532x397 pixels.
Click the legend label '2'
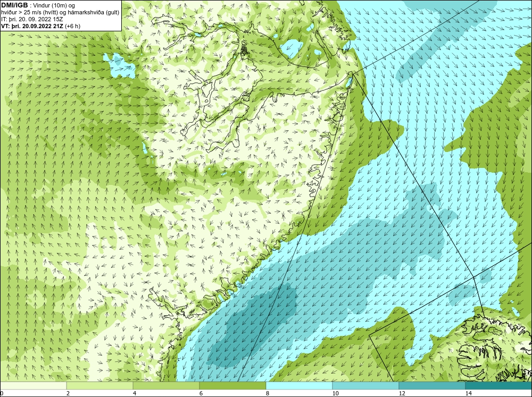coord(68,393)
